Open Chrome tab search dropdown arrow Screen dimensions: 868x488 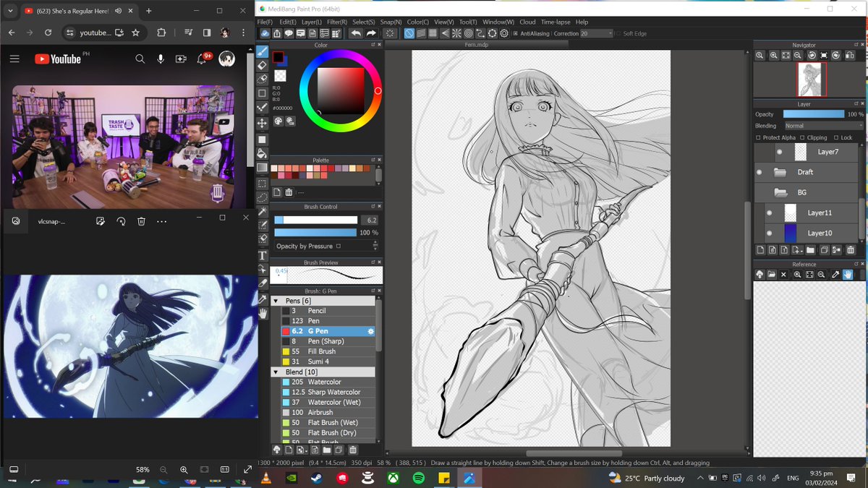9,11
